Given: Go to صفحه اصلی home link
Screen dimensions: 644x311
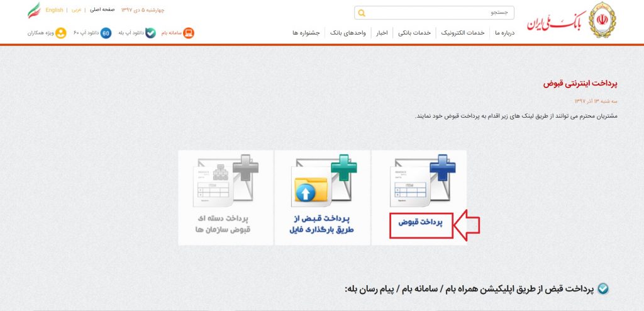Looking at the screenshot, I should (x=103, y=10).
